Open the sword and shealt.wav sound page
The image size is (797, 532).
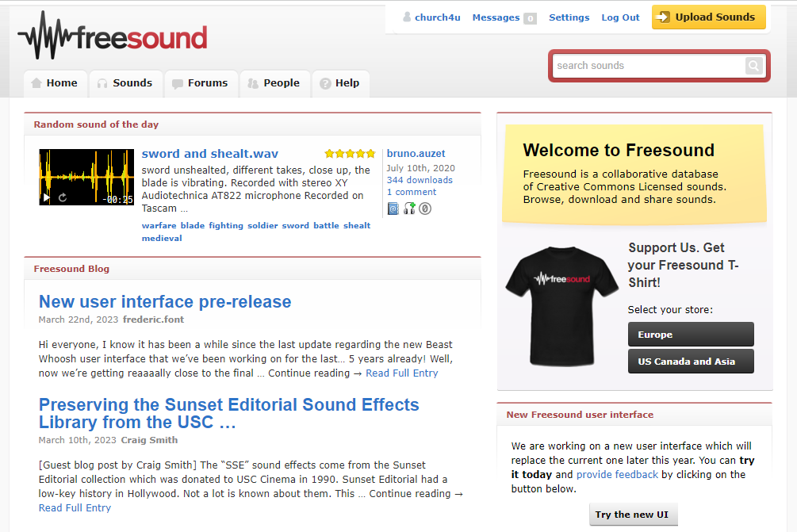(210, 154)
